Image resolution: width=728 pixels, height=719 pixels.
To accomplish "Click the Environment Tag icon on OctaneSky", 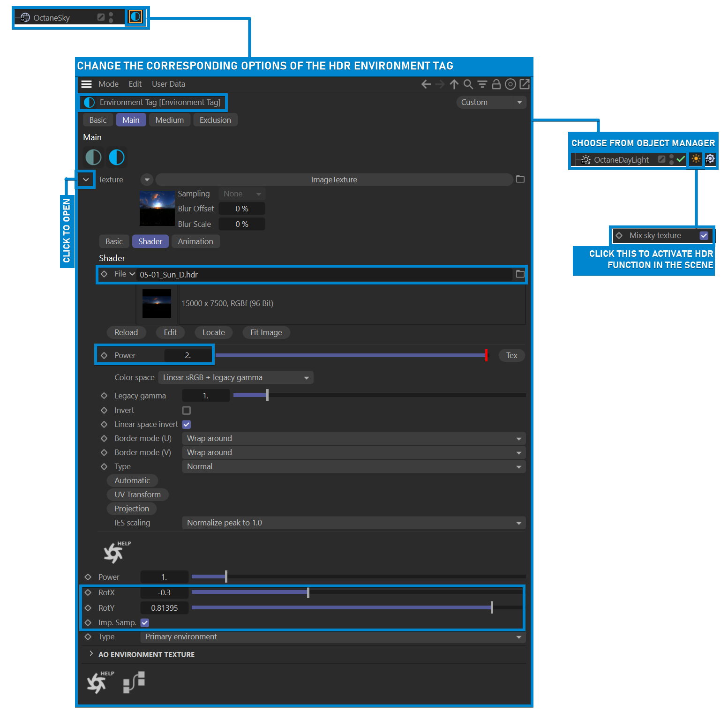I will (135, 17).
